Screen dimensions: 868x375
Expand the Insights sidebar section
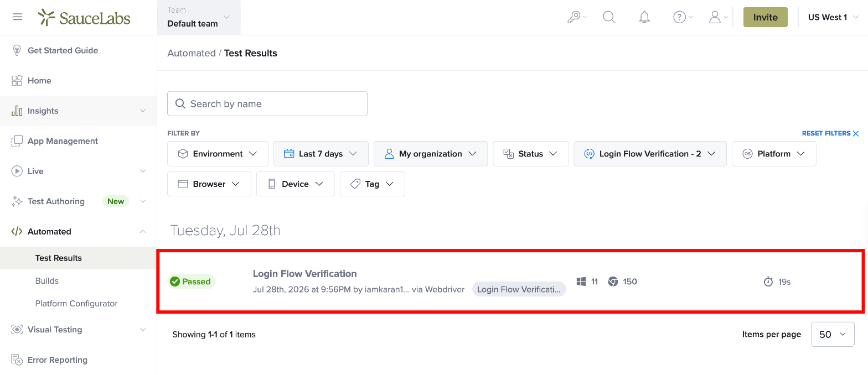[x=79, y=111]
